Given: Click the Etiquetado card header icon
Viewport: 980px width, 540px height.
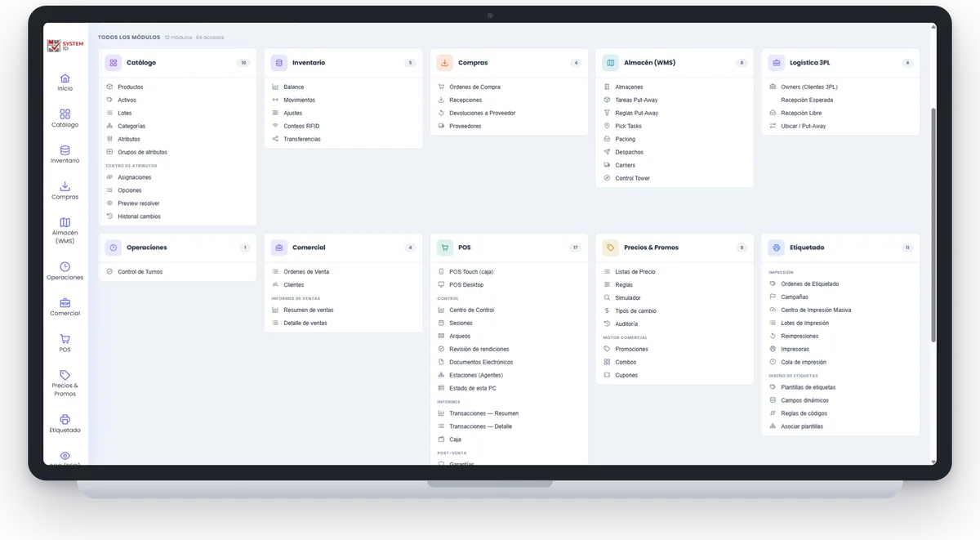Looking at the screenshot, I should [x=777, y=247].
